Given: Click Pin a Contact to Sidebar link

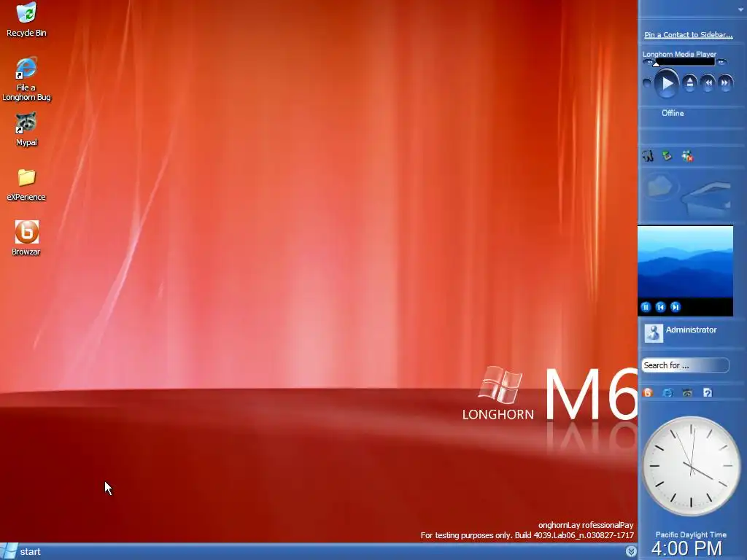Looking at the screenshot, I should tap(689, 35).
